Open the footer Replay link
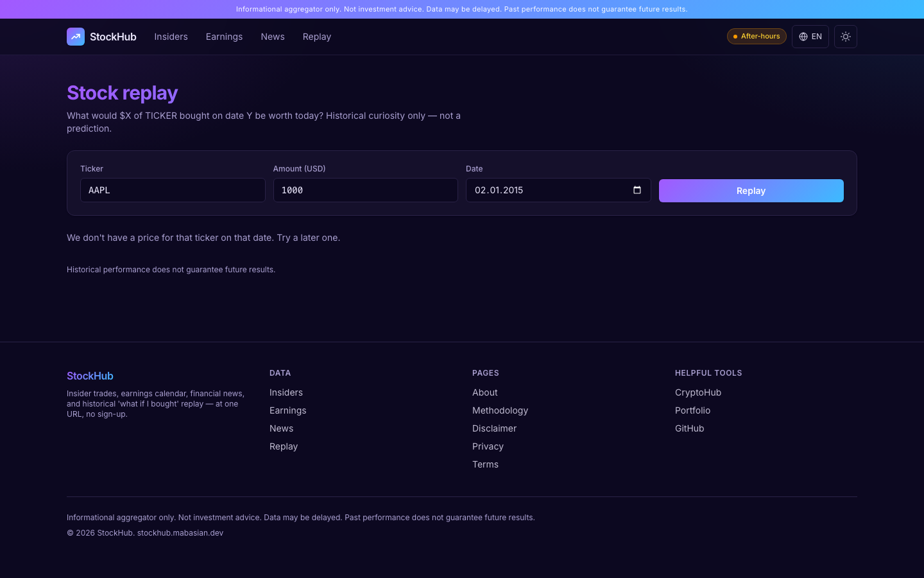 [x=284, y=446]
